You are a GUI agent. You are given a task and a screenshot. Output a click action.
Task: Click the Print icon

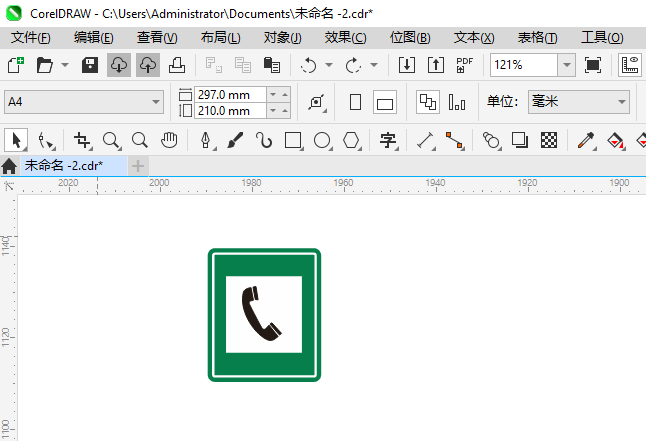point(177,65)
